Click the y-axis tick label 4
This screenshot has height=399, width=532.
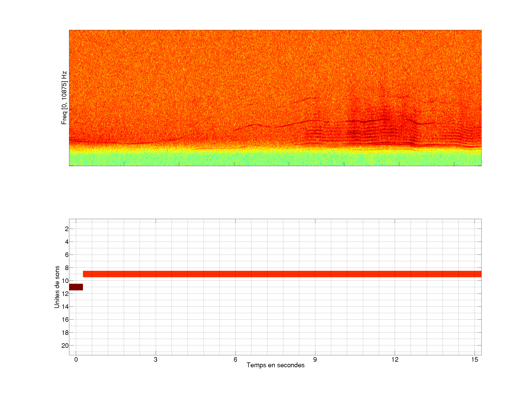click(67, 242)
